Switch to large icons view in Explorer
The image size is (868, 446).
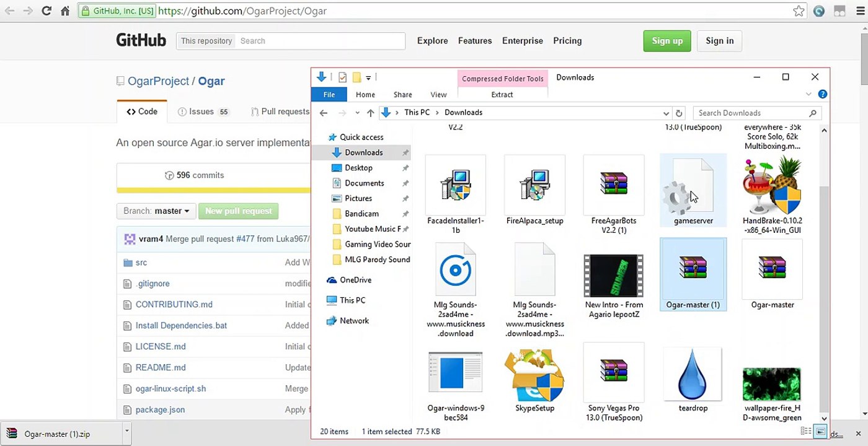pyautogui.click(x=820, y=431)
